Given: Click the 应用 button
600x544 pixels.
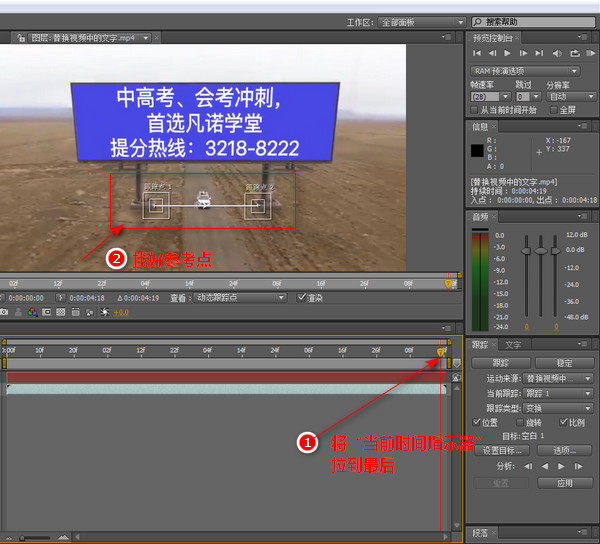Looking at the screenshot, I should (565, 483).
